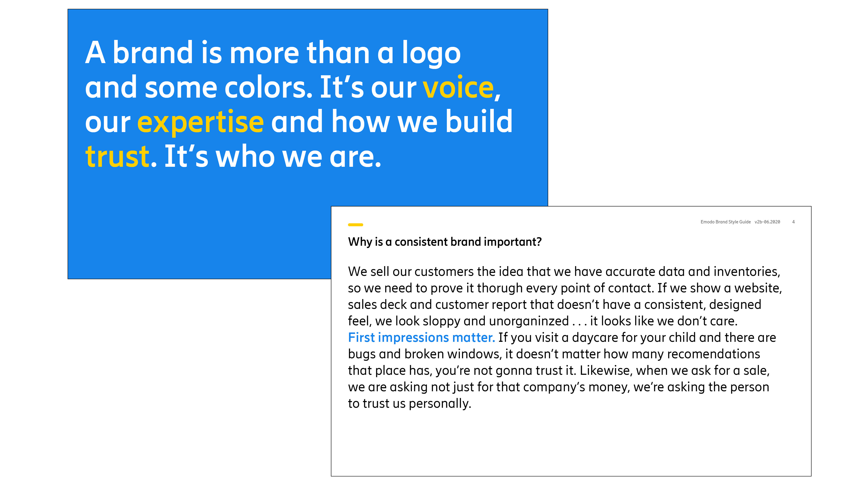Click the blue "First impressions matter." text
Viewport: 868px width, 488px height.
point(421,338)
